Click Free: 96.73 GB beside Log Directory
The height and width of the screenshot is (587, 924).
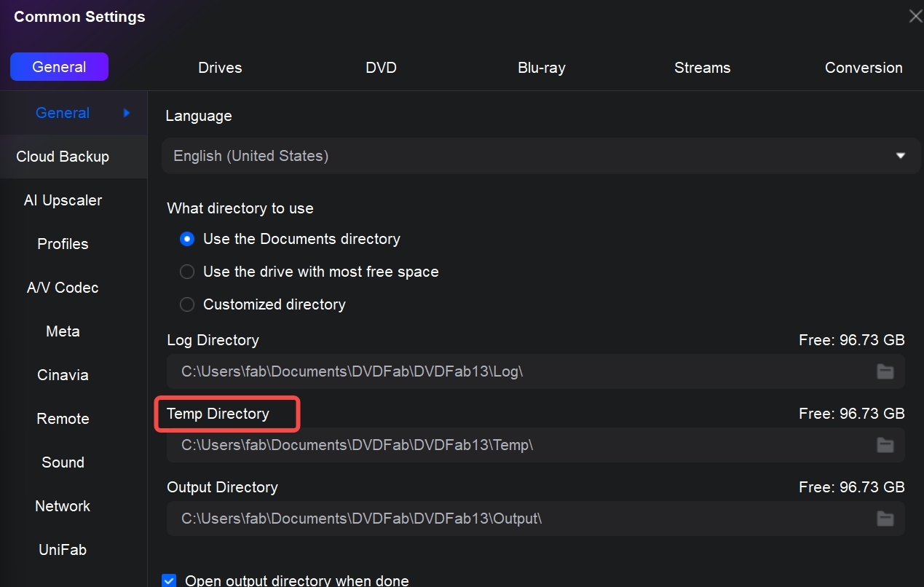coord(851,340)
